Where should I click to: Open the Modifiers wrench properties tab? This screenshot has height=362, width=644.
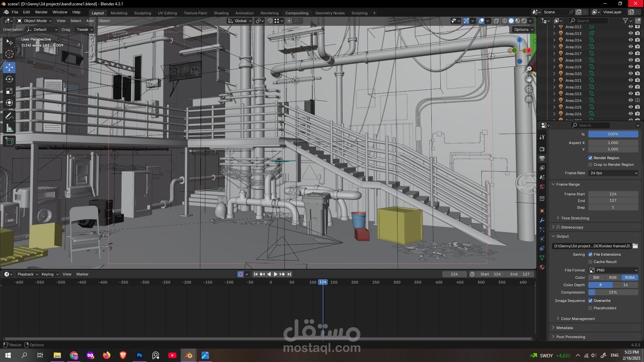point(542,220)
